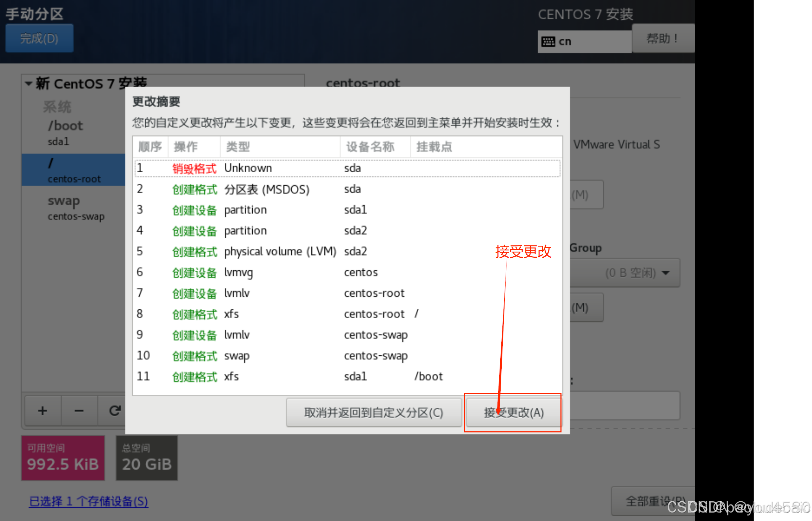Click the keyboard layout icon labeled cn
Screen dimensions: 812x521
pyautogui.click(x=548, y=41)
